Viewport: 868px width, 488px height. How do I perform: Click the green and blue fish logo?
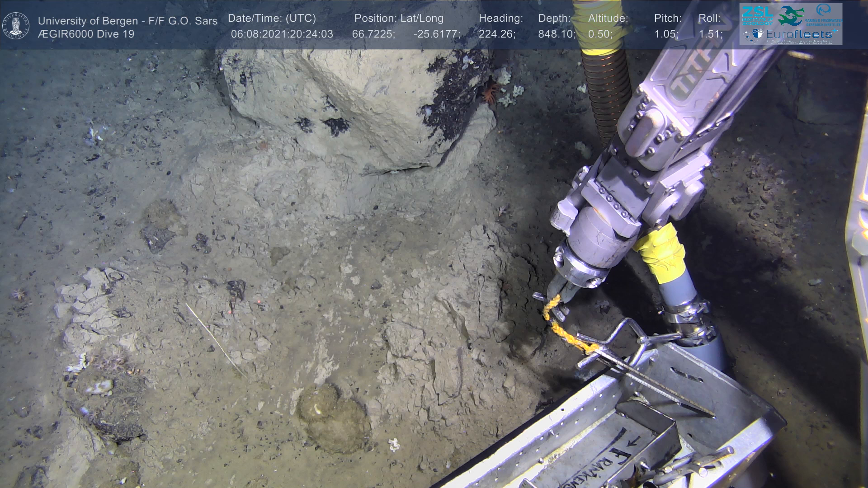click(x=791, y=15)
